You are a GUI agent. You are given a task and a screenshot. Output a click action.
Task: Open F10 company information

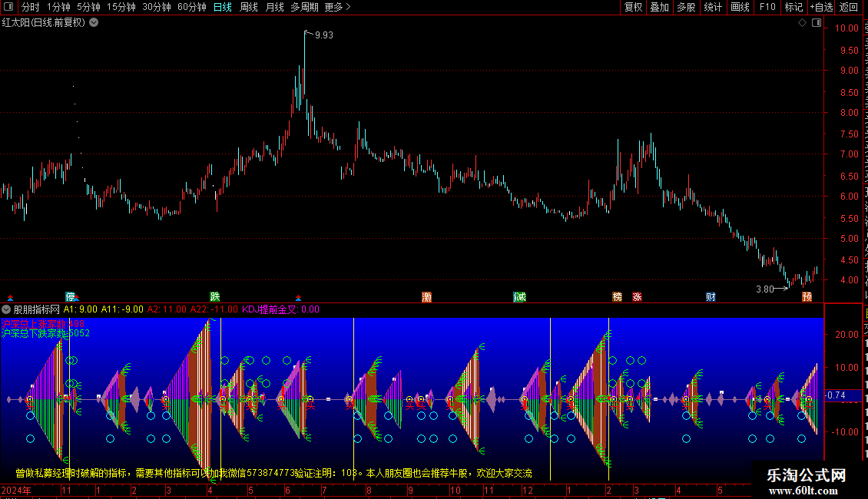tap(767, 7)
